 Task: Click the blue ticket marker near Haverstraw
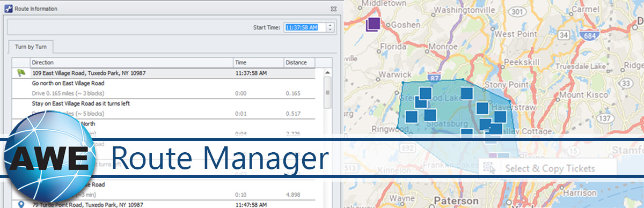[x=500, y=117]
